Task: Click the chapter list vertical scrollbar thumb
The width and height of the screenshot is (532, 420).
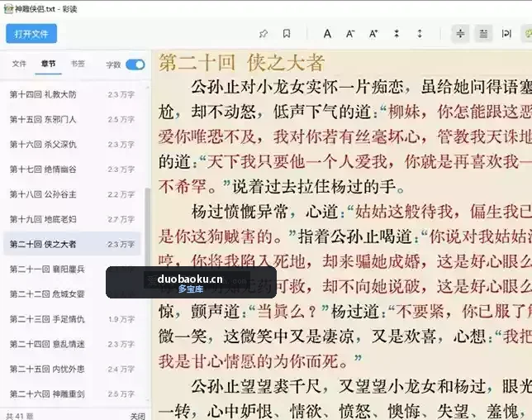Action: (147, 227)
